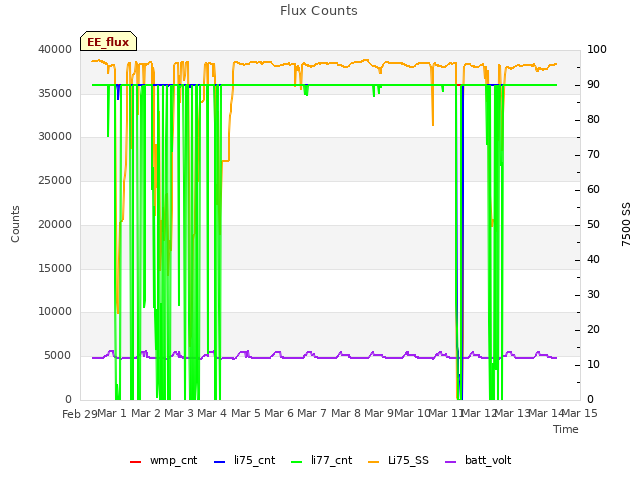Click the 35000 y-axis tick label
Screen dimensions: 640x480
tap(55, 93)
